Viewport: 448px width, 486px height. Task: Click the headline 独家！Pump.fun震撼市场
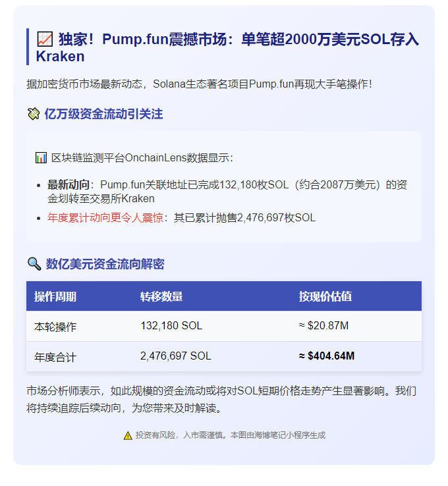pos(227,47)
